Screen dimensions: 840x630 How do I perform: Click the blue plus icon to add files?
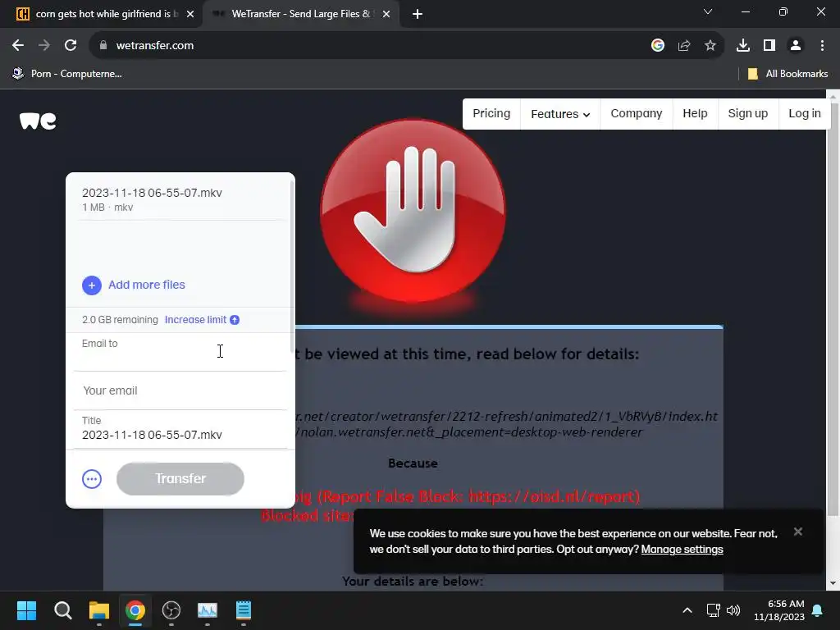pos(92,285)
